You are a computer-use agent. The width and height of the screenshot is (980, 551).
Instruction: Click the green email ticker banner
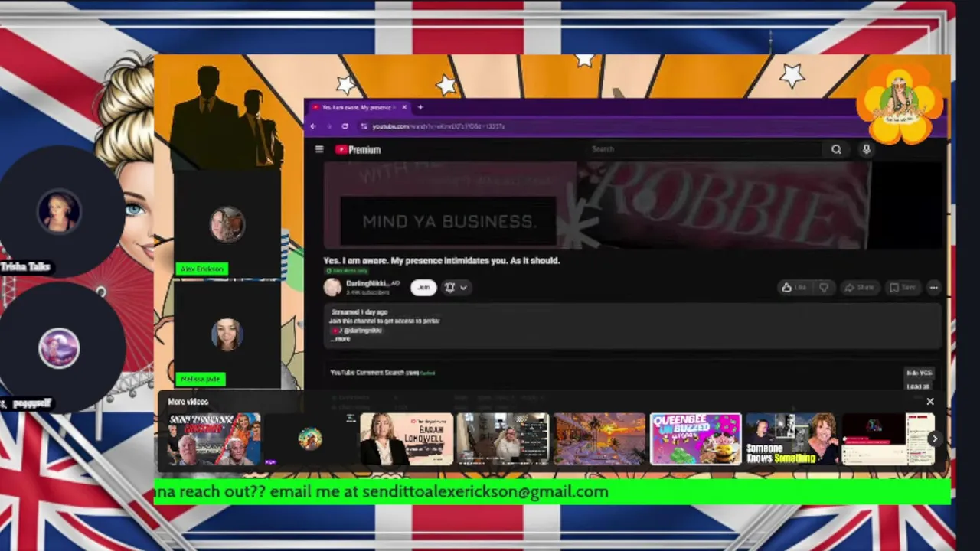point(552,491)
